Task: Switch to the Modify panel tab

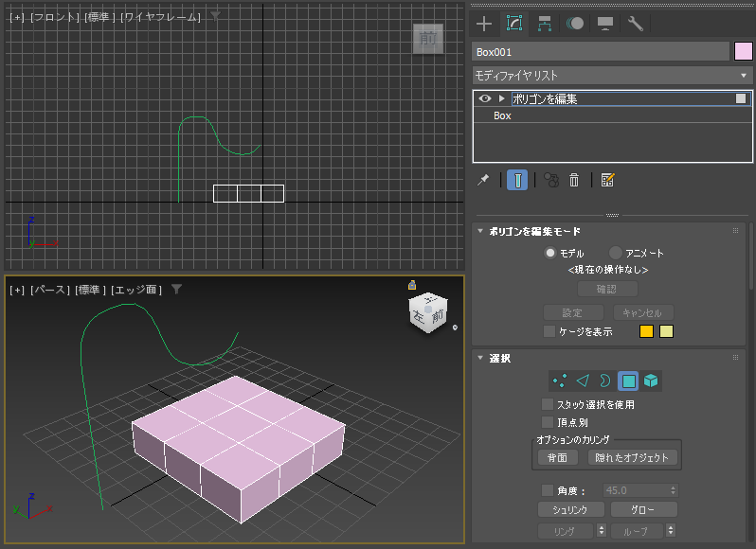Action: tap(514, 23)
